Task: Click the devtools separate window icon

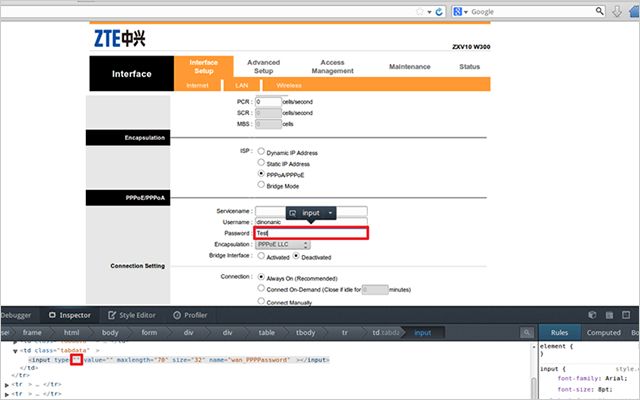Action: coord(626,315)
